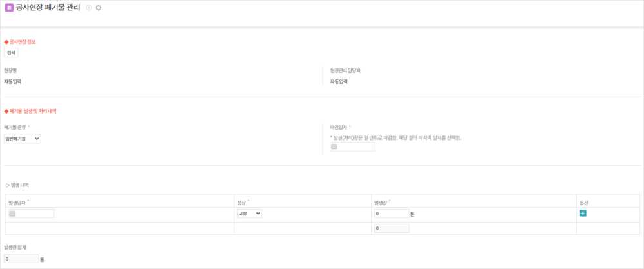Click the 폐기물 발생 및 처리 내역 heading
This screenshot has height=269, width=644.
tap(32, 111)
